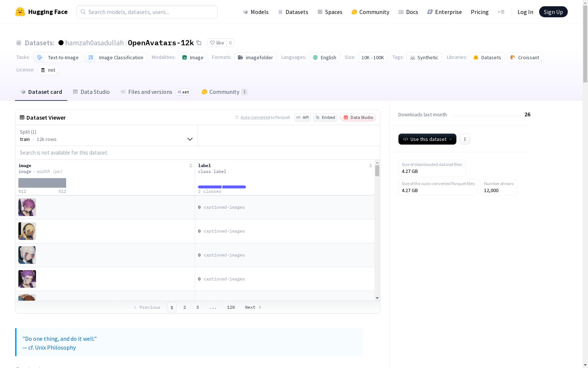The height and width of the screenshot is (368, 588).
Task: Open the Models navigation item
Action: [256, 12]
